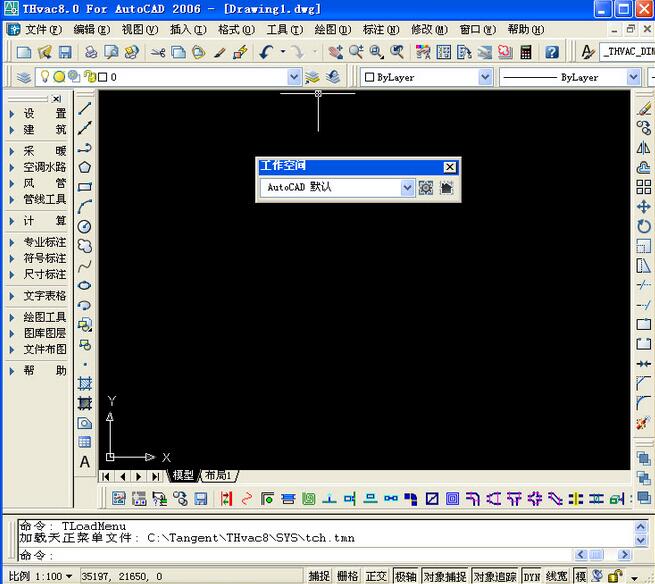The image size is (655, 584).
Task: Select the Mirror modify tool
Action: 644,147
